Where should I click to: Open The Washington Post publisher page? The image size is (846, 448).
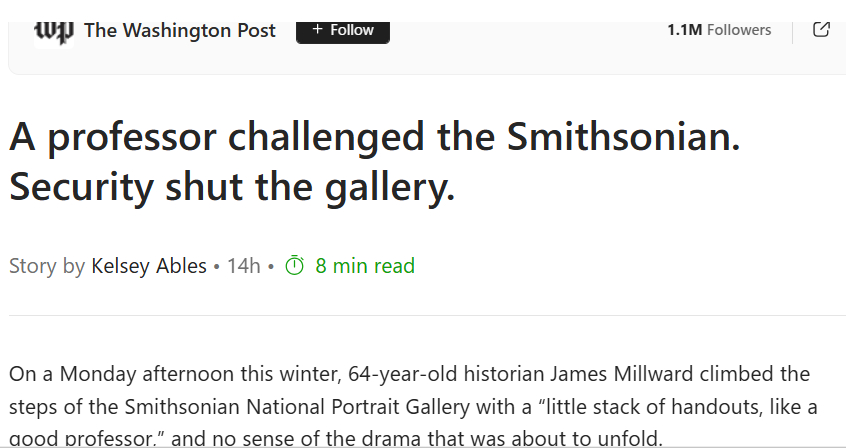(x=179, y=30)
